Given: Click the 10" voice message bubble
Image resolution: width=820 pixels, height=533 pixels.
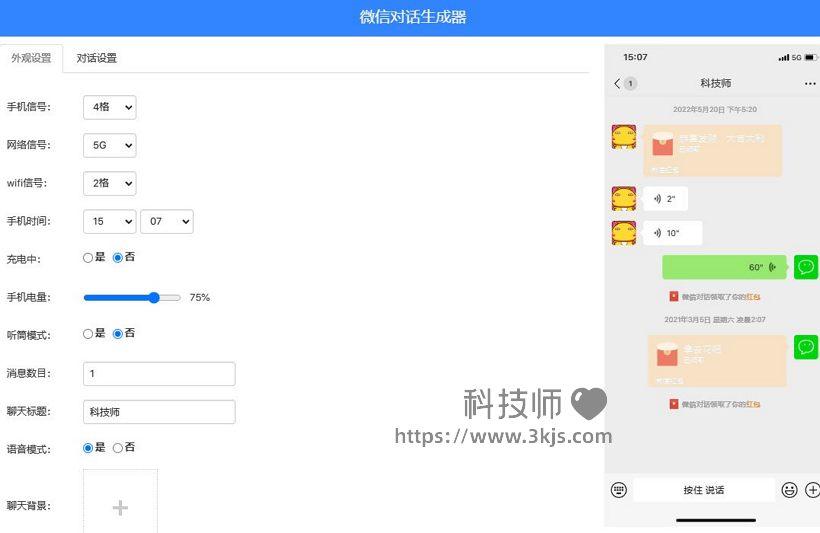Looking at the screenshot, I should point(673,233).
